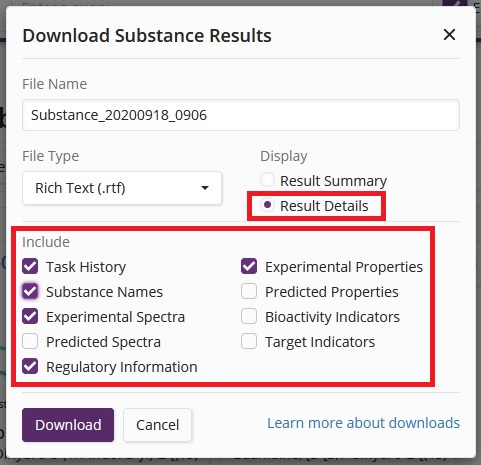Click the Regulatory Information label text
Screen dimensions: 481x465
tap(122, 367)
